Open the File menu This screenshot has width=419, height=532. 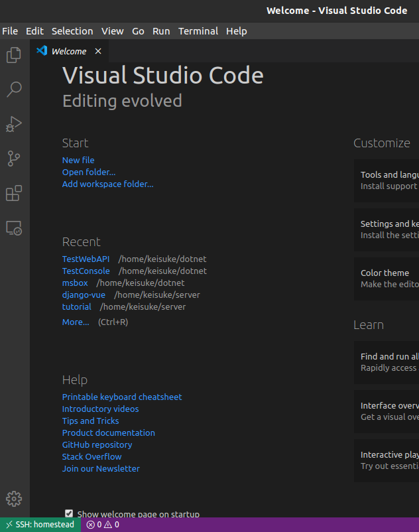click(10, 31)
